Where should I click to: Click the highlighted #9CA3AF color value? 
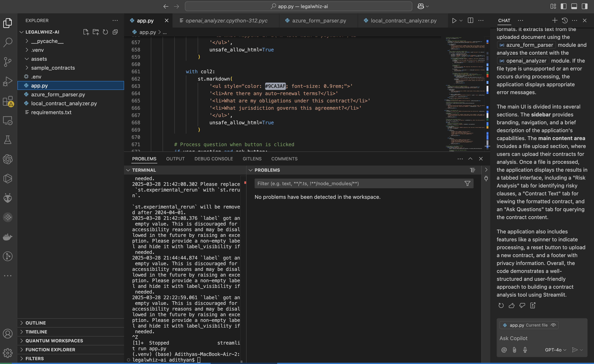tap(275, 86)
